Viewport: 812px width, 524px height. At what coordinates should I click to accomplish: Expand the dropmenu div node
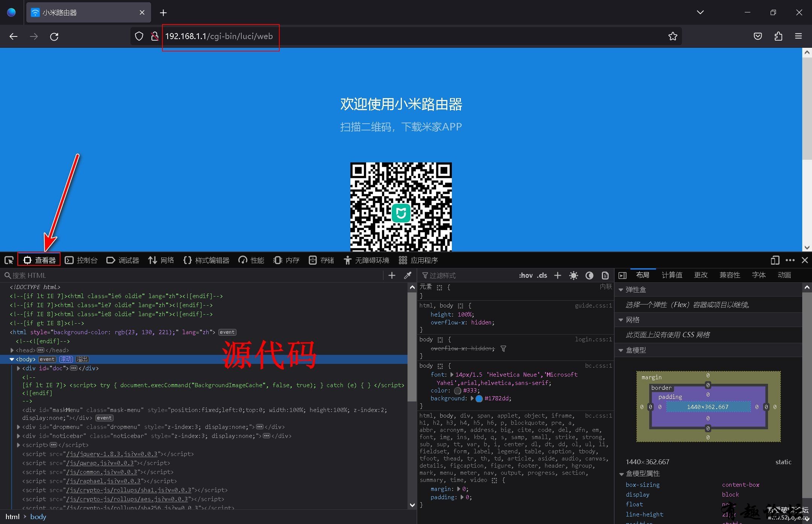pyautogui.click(x=18, y=427)
